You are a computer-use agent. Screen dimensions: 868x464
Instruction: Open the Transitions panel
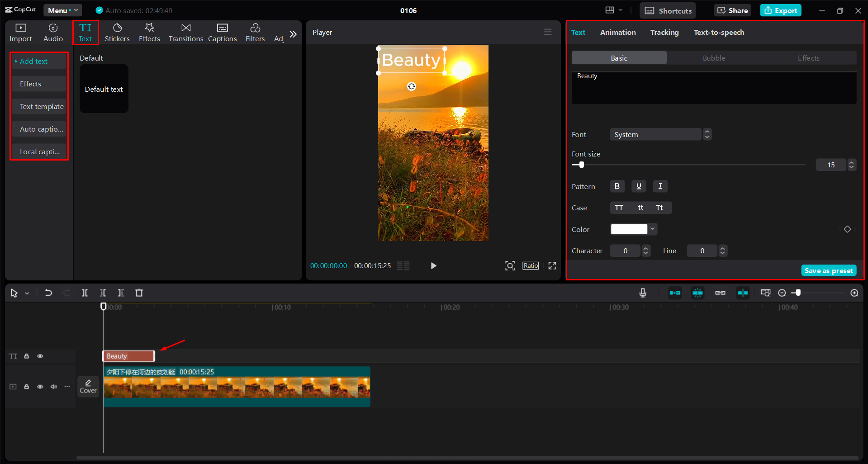point(185,32)
